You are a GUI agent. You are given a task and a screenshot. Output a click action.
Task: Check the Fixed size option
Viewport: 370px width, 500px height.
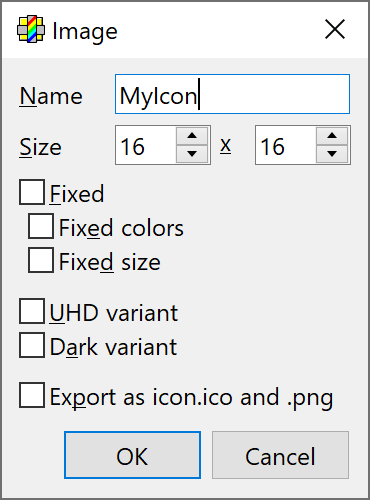41,260
